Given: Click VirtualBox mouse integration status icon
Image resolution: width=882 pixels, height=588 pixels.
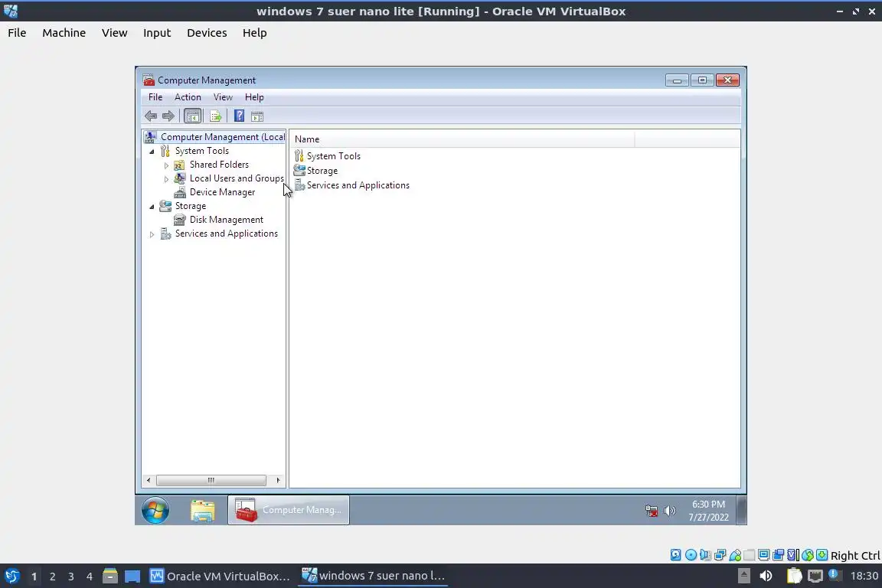Looking at the screenshot, I should [x=808, y=555].
